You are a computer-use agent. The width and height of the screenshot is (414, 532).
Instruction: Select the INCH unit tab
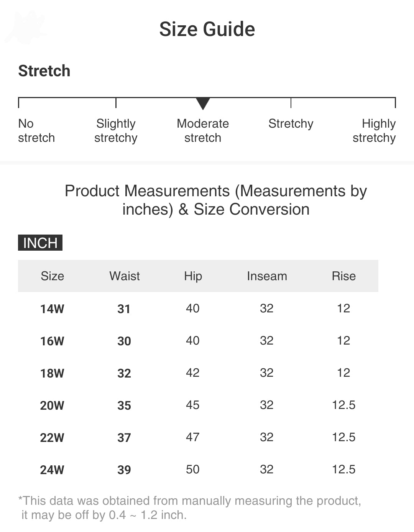pos(40,243)
